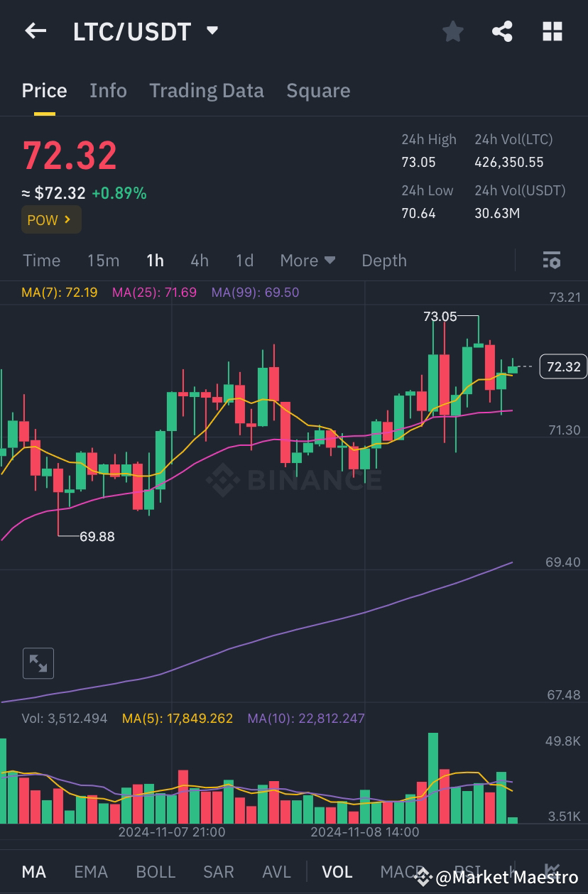Select the 4h timeframe
This screenshot has height=894, width=588.
[199, 261]
